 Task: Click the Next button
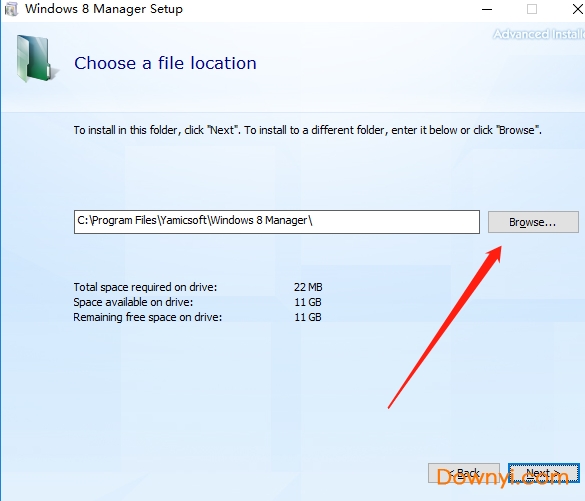pos(544,473)
